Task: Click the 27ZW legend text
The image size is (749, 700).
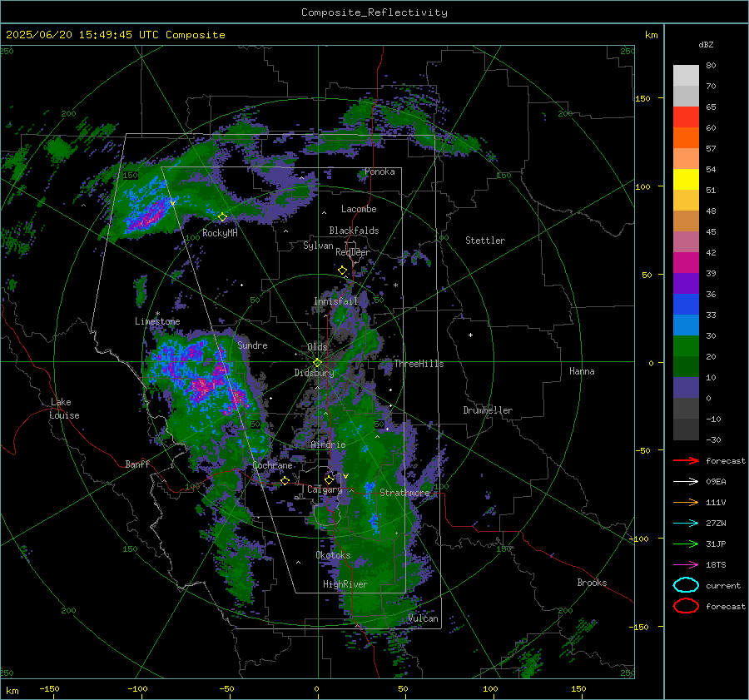Action: pos(716,524)
